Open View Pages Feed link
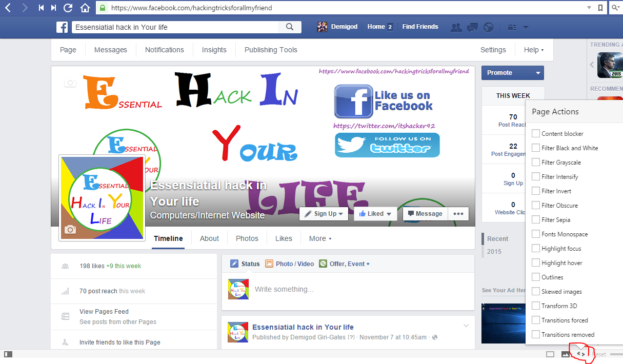This screenshot has height=364, width=623. [104, 311]
